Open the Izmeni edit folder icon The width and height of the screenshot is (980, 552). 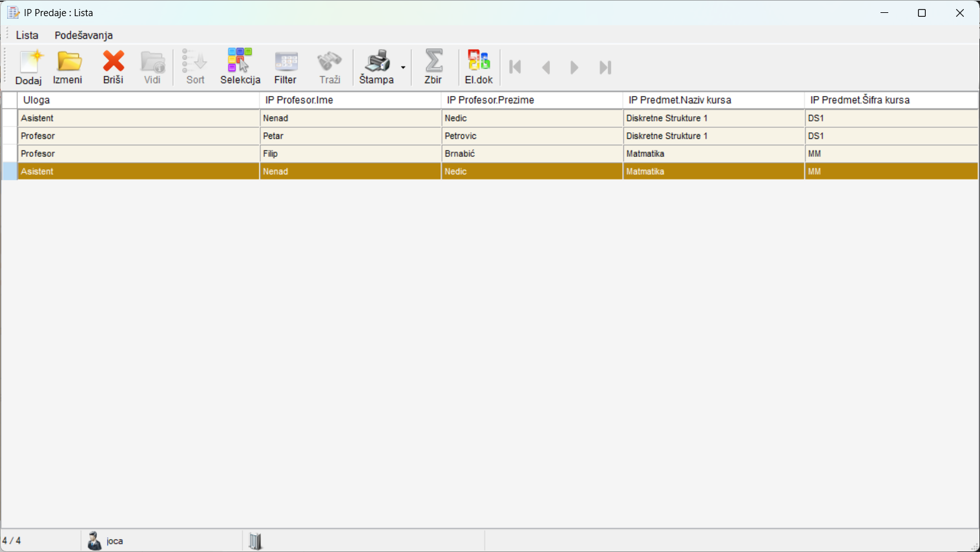click(x=68, y=67)
